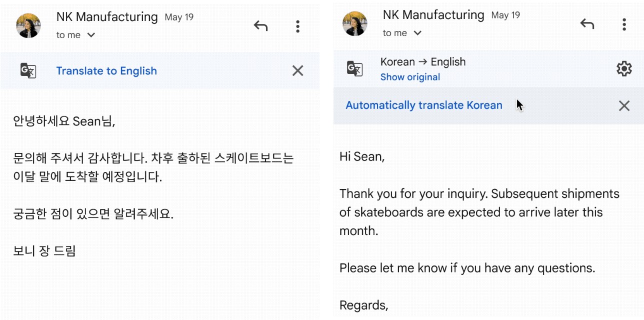Expand "to me" details in the translated email
644x320 pixels.
click(x=417, y=33)
